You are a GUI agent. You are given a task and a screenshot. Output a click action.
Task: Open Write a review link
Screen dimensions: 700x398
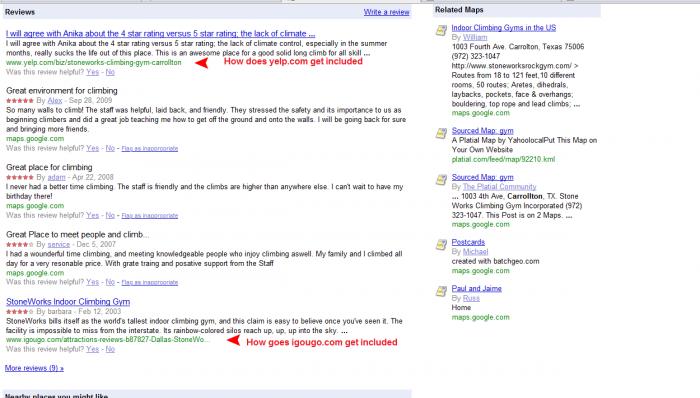click(386, 12)
